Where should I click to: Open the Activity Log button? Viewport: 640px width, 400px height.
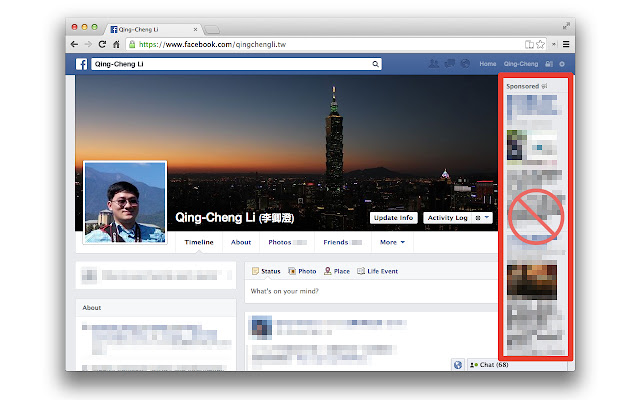[447, 218]
